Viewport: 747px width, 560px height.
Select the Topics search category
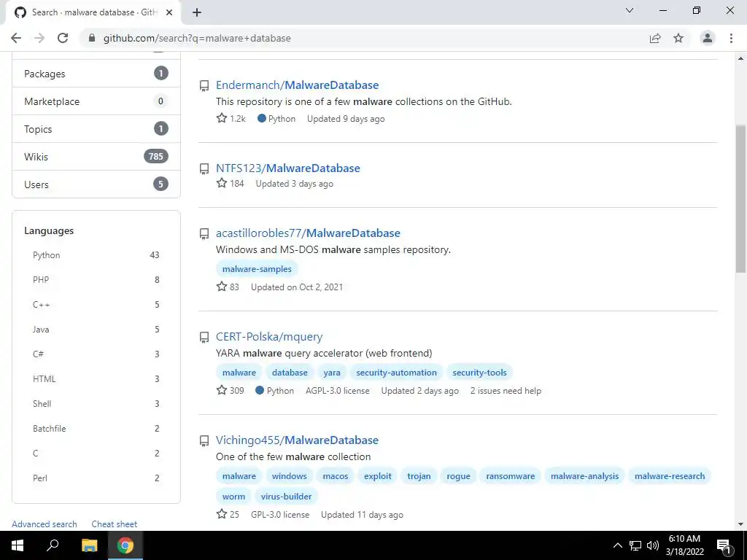[x=96, y=129]
